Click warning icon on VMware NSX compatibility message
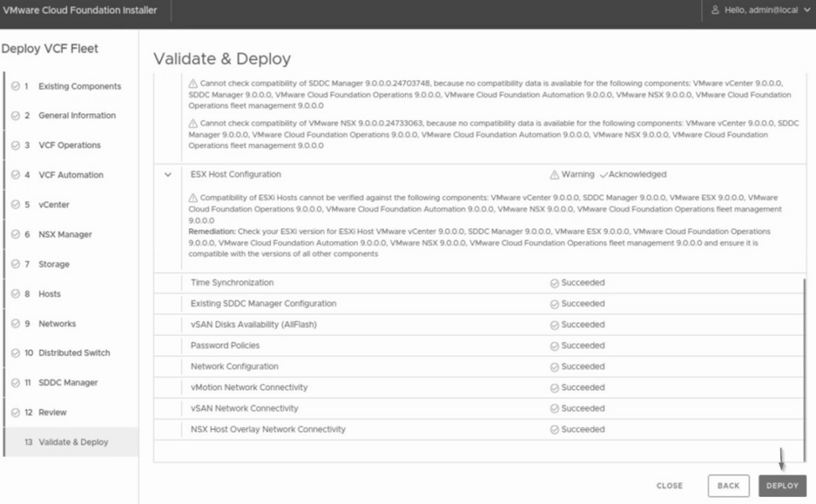The height and width of the screenshot is (504, 816). coord(193,123)
